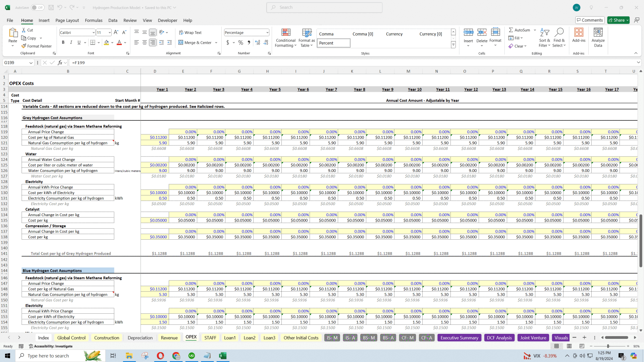Select the Executive Summary tab
The width and height of the screenshot is (644, 362).
tap(459, 337)
